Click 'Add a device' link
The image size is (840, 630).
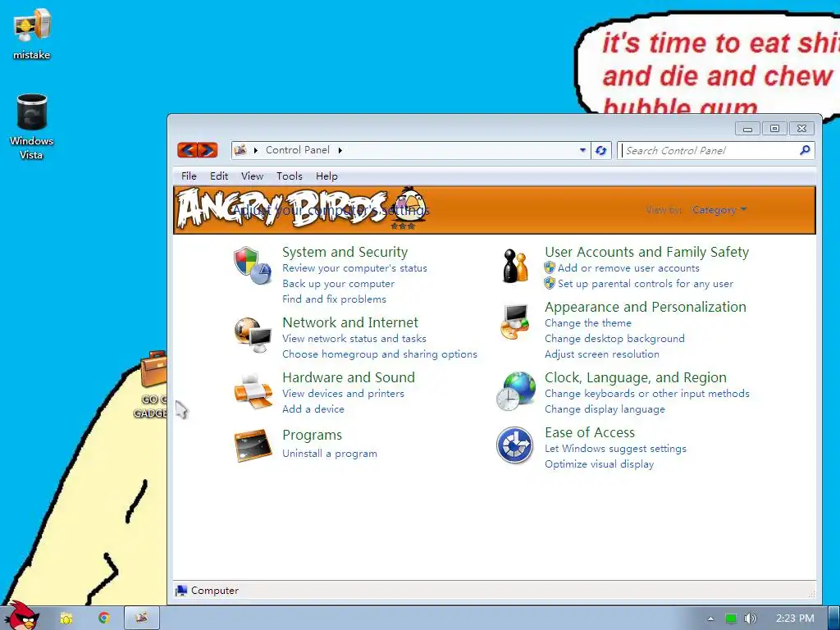pyautogui.click(x=313, y=409)
